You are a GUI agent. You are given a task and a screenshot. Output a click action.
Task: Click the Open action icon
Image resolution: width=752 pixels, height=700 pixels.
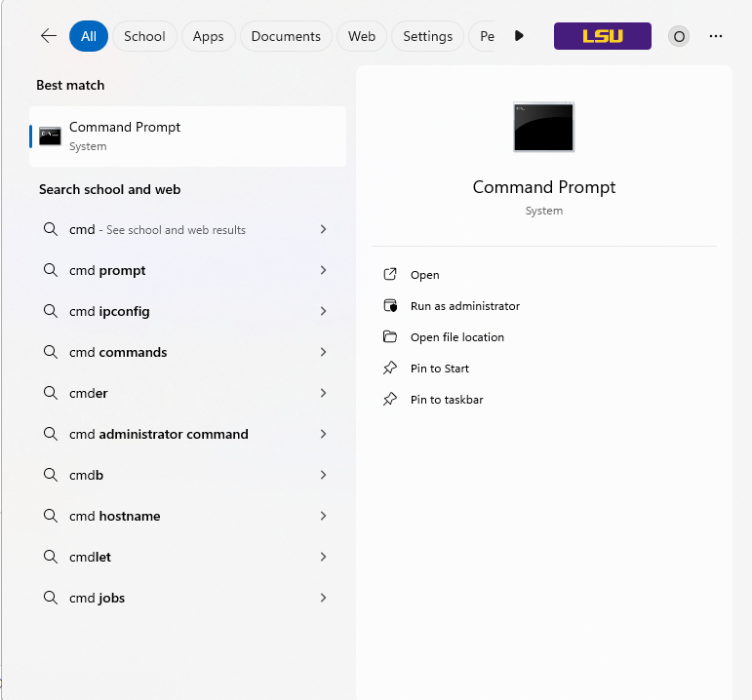390,274
